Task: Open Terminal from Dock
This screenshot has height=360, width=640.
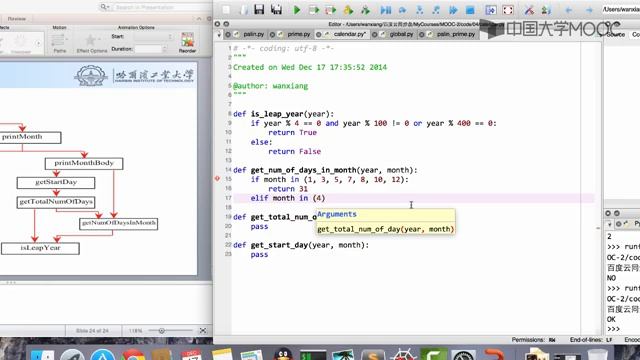Action: tap(313, 354)
